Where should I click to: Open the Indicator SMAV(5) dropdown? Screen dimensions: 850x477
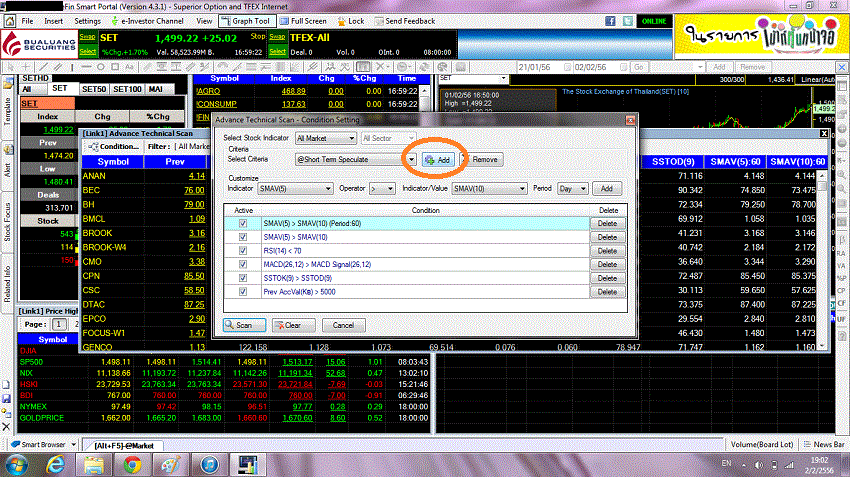[x=295, y=189]
